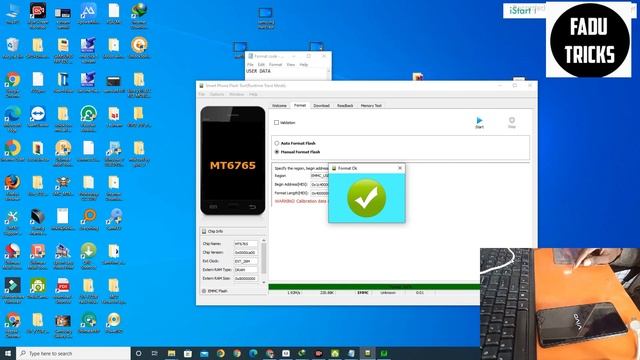Open Microsoft Store from the taskbar

tap(188, 353)
